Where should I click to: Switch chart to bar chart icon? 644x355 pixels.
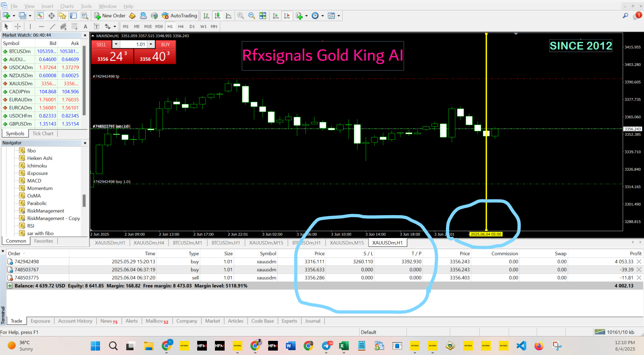pos(206,16)
